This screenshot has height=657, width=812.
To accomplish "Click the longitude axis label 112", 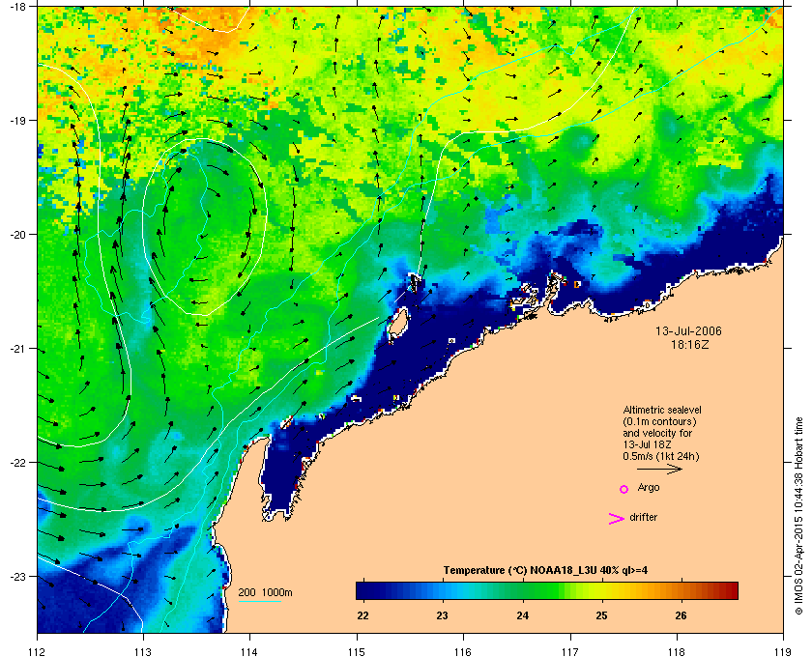I will [38, 651].
